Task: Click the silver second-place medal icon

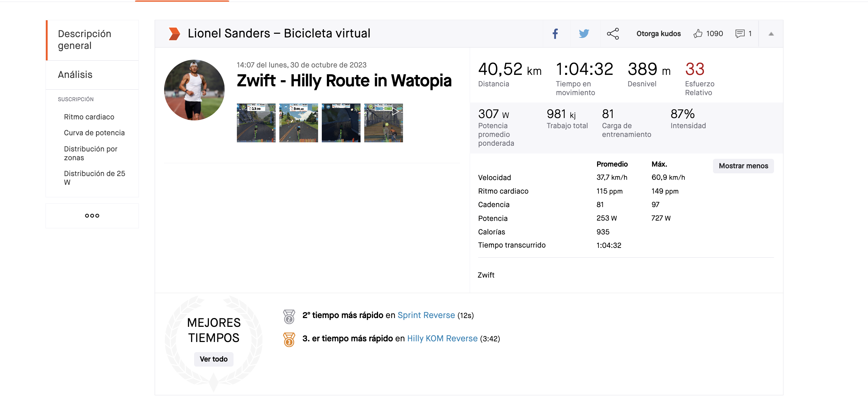Action: pyautogui.click(x=289, y=316)
